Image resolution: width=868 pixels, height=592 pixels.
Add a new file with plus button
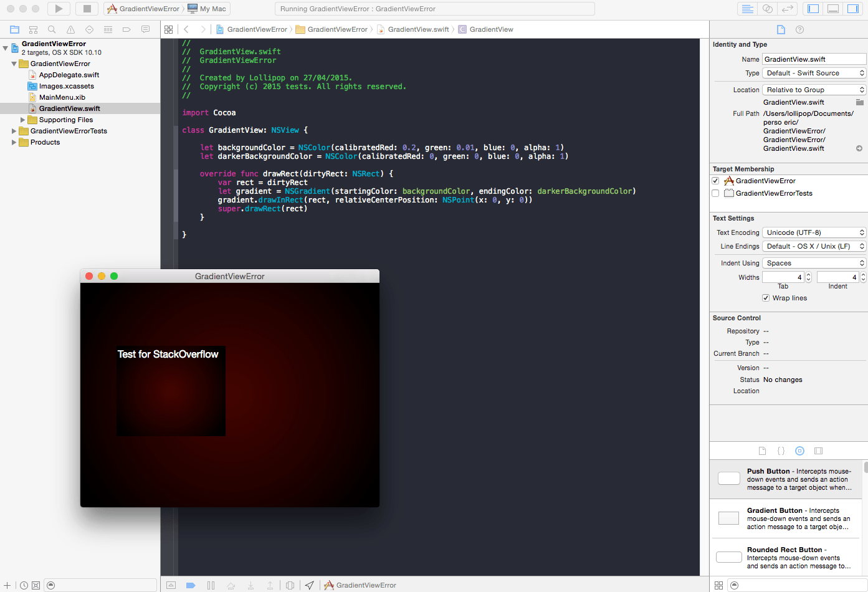click(x=7, y=585)
